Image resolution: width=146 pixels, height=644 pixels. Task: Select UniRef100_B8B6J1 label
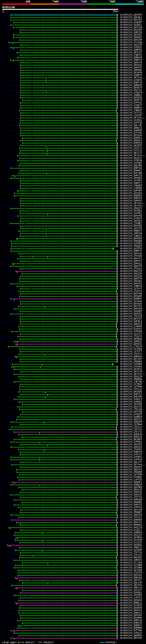131,603
